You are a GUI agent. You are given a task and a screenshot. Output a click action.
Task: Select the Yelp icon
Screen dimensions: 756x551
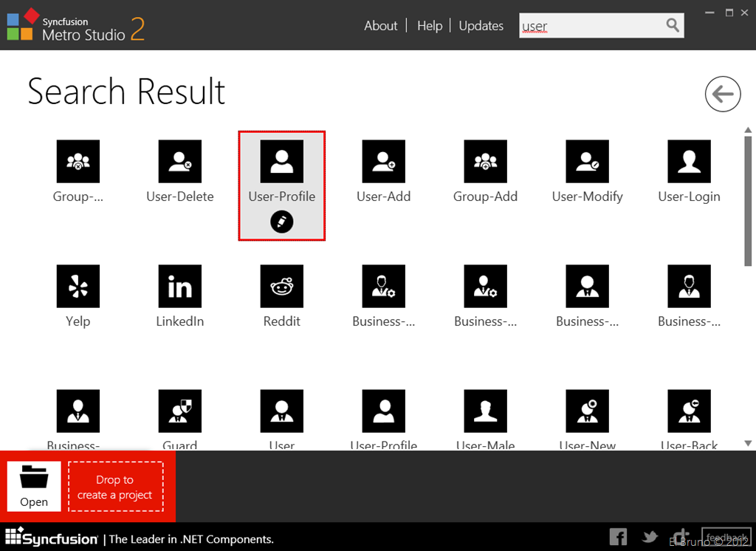[78, 287]
